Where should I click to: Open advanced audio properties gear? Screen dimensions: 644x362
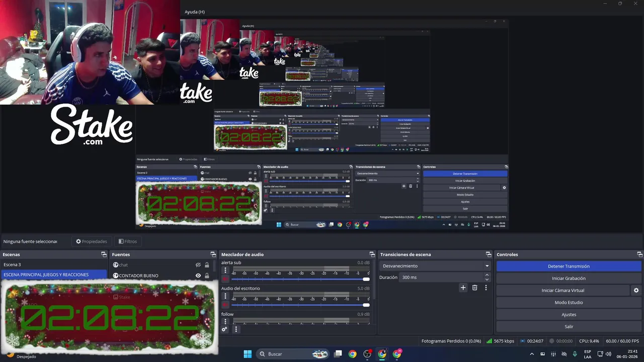[x=224, y=329]
